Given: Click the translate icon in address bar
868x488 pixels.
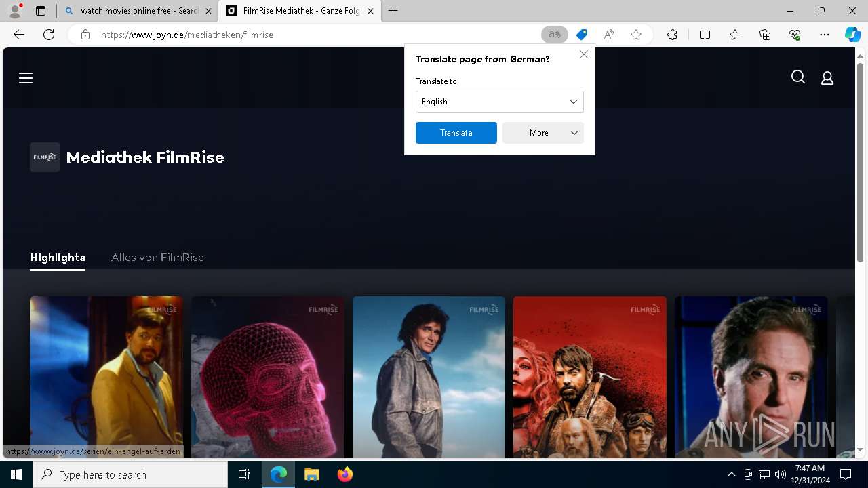Looking at the screenshot, I should pos(555,35).
